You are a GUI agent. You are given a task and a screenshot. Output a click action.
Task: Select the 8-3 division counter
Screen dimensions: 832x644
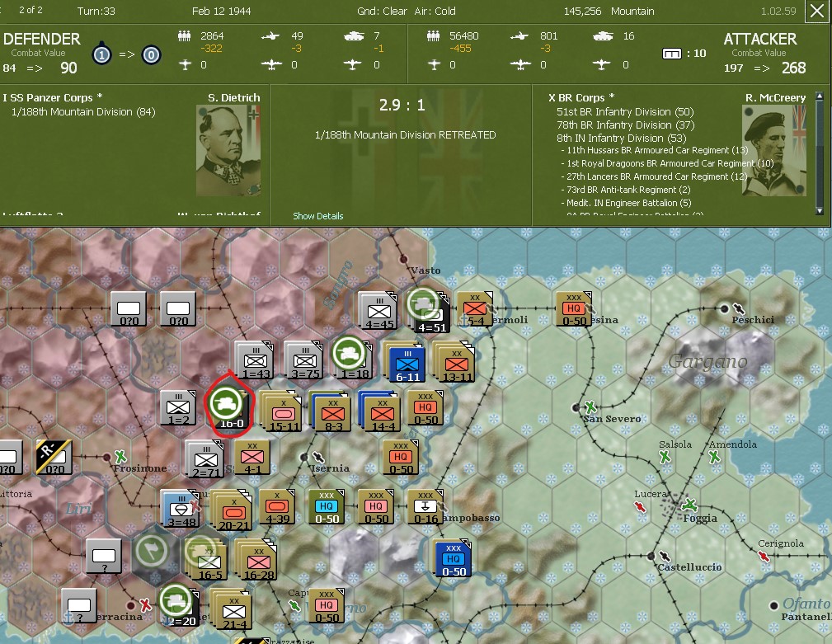point(331,411)
